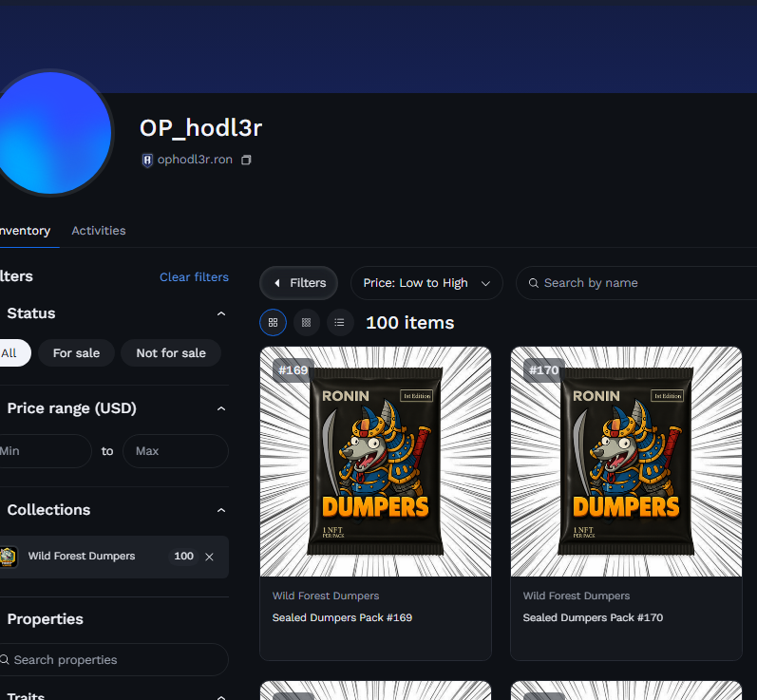Collapse the Traits section chevron
Screen dimensions: 757x700
[221, 696]
